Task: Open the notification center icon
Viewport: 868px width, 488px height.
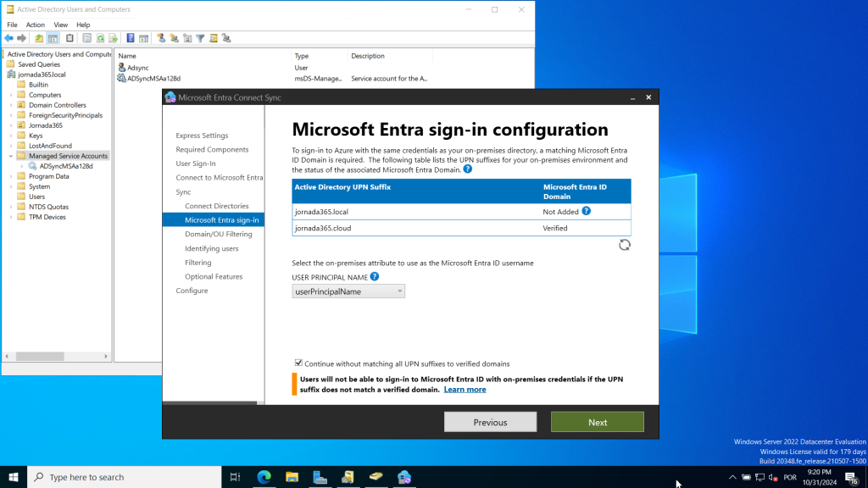Action: 851,477
